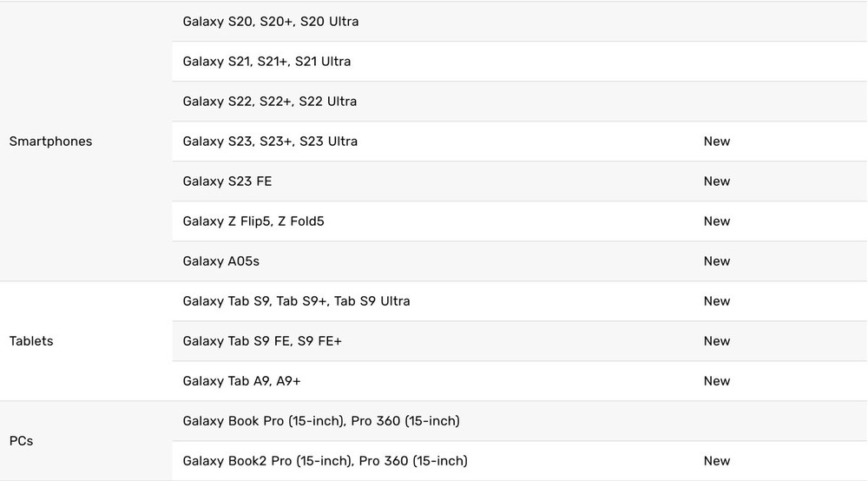Select the Galaxy S23 FE row text
Image resolution: width=868 pixels, height=481 pixels.
[x=227, y=181]
